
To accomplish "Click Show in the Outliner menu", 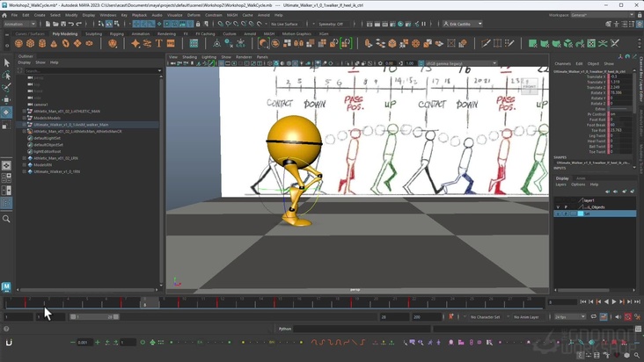I will click(40, 62).
